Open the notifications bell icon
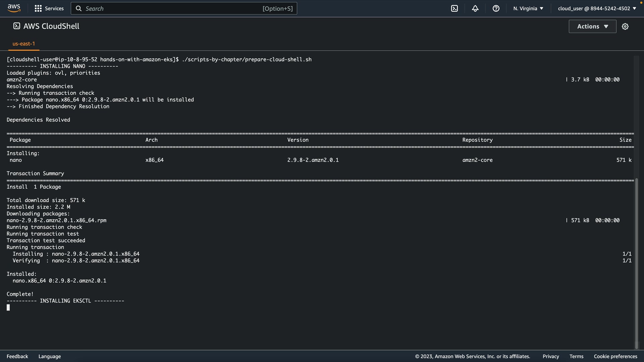The image size is (644, 362). pos(475,8)
